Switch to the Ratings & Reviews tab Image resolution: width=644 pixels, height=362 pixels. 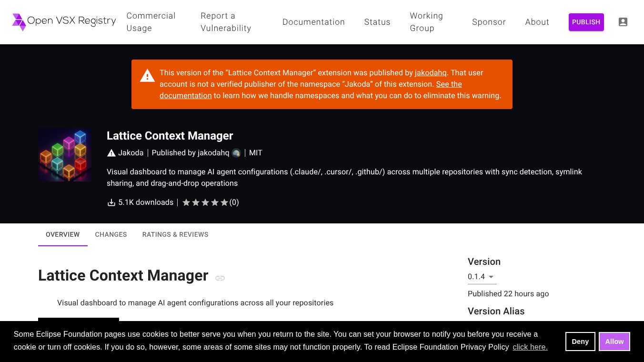point(175,234)
